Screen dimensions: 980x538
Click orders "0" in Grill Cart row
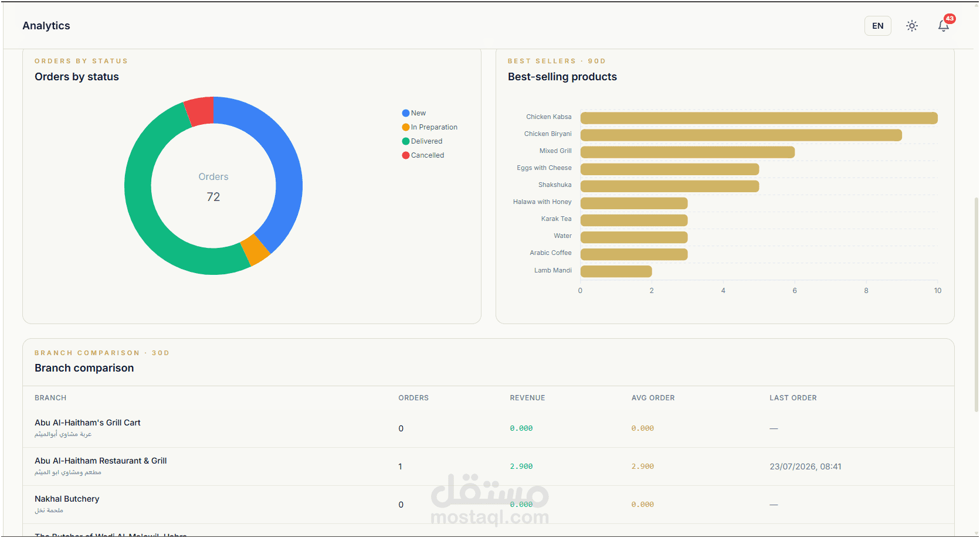click(x=401, y=428)
